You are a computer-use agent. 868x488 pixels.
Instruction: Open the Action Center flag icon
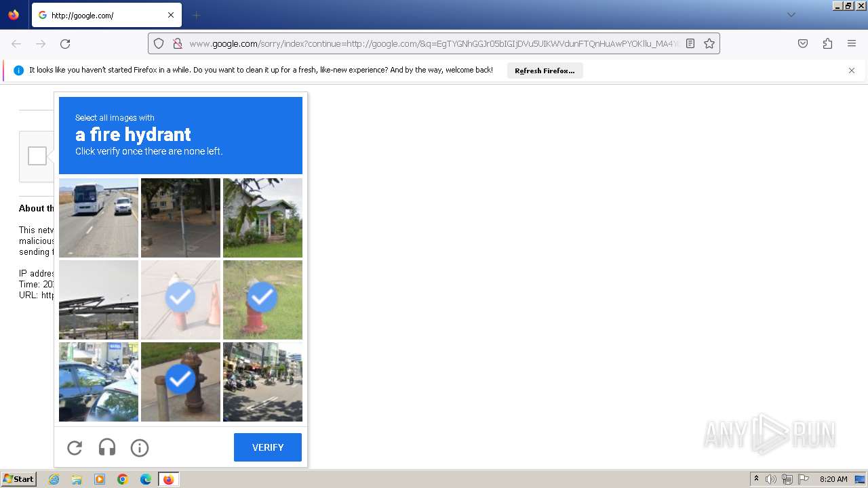804,479
